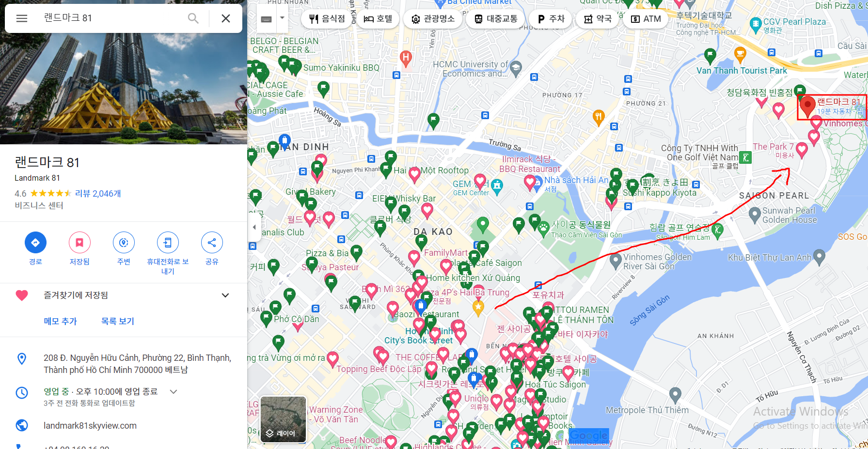Click the HCMC University of Economics marker
This screenshot has width=868, height=449.
click(516, 68)
